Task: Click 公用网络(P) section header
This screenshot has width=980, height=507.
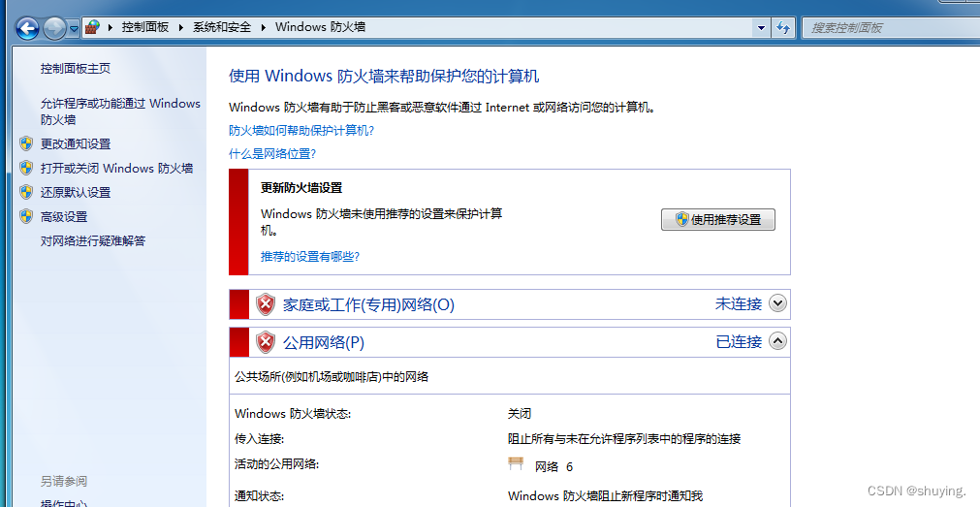Action: click(324, 342)
